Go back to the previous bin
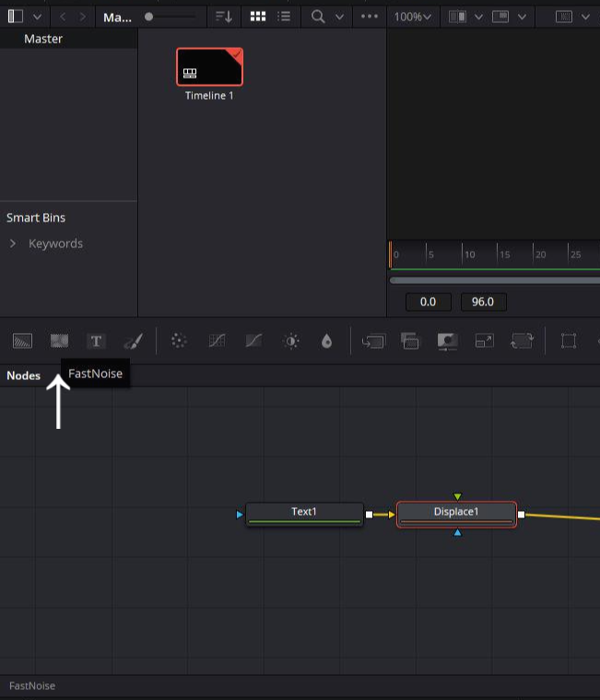Viewport: 600px width, 700px height. tap(63, 17)
